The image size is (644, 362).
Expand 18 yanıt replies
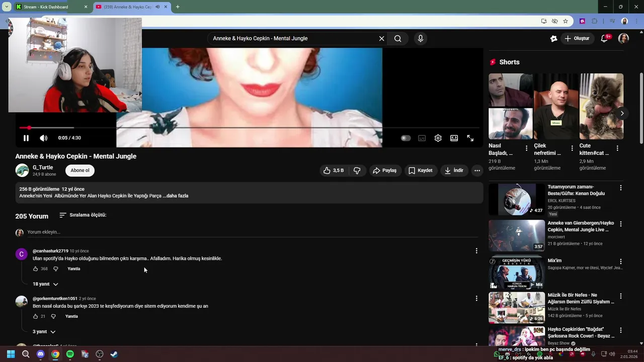[45, 284]
